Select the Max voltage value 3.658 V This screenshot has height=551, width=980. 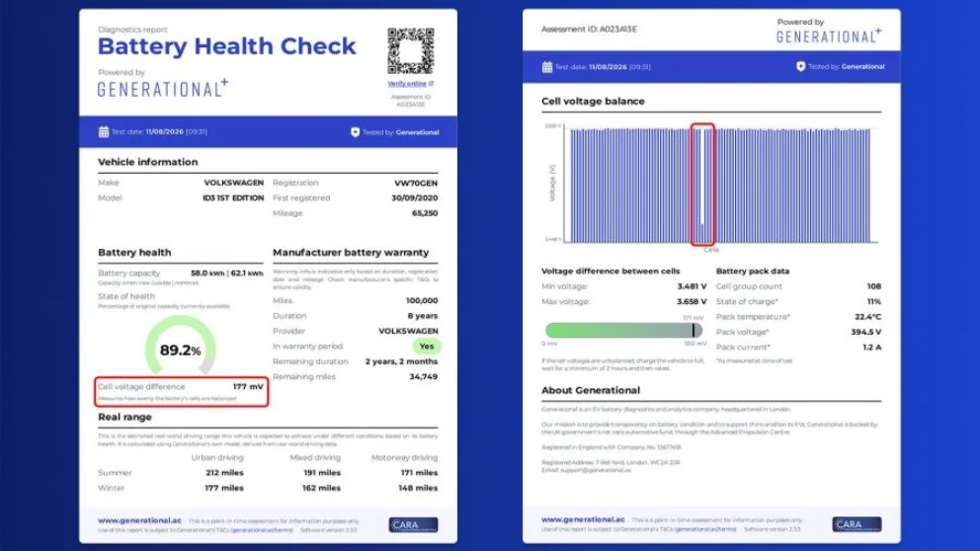692,302
